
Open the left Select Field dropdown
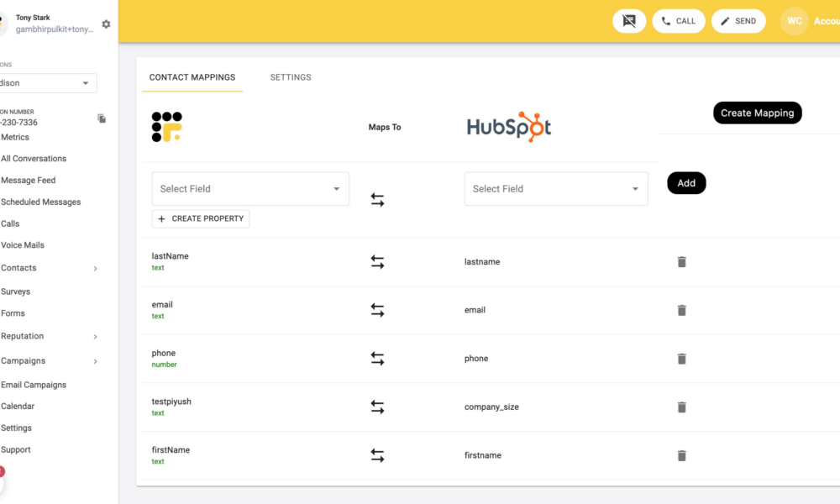(250, 188)
